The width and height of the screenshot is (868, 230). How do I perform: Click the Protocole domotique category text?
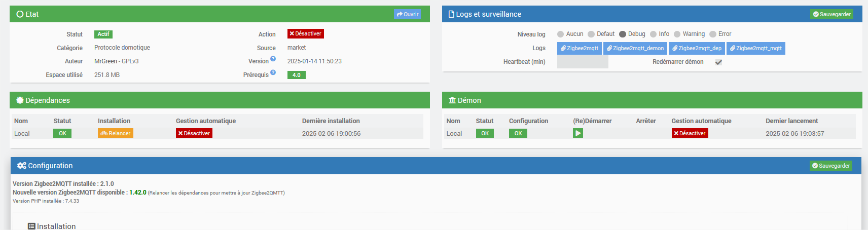(x=122, y=48)
